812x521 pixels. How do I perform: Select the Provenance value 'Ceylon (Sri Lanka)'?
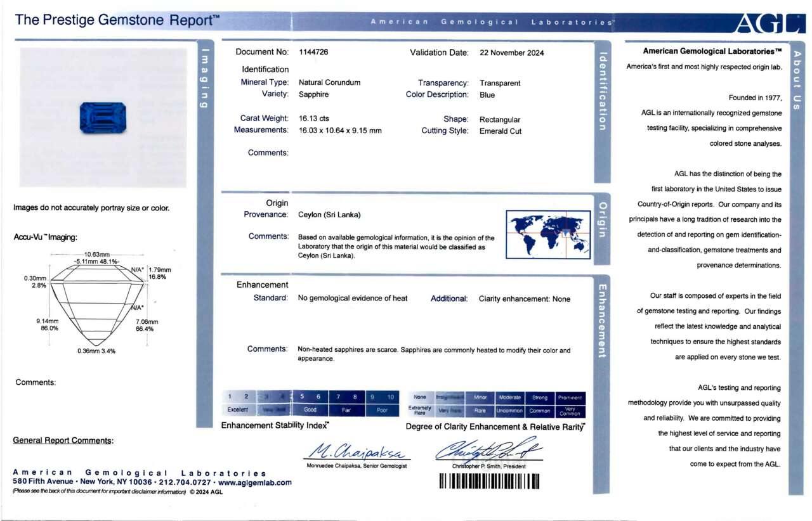(x=329, y=215)
